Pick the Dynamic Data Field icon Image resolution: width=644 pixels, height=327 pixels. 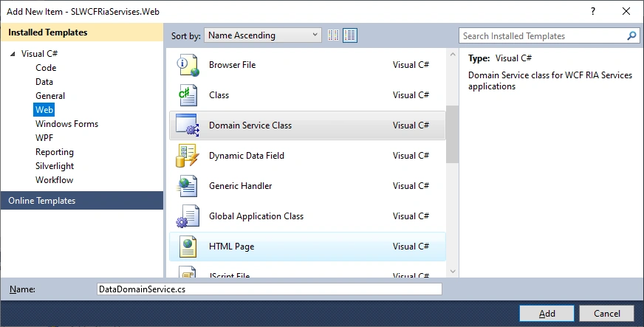[x=188, y=156]
